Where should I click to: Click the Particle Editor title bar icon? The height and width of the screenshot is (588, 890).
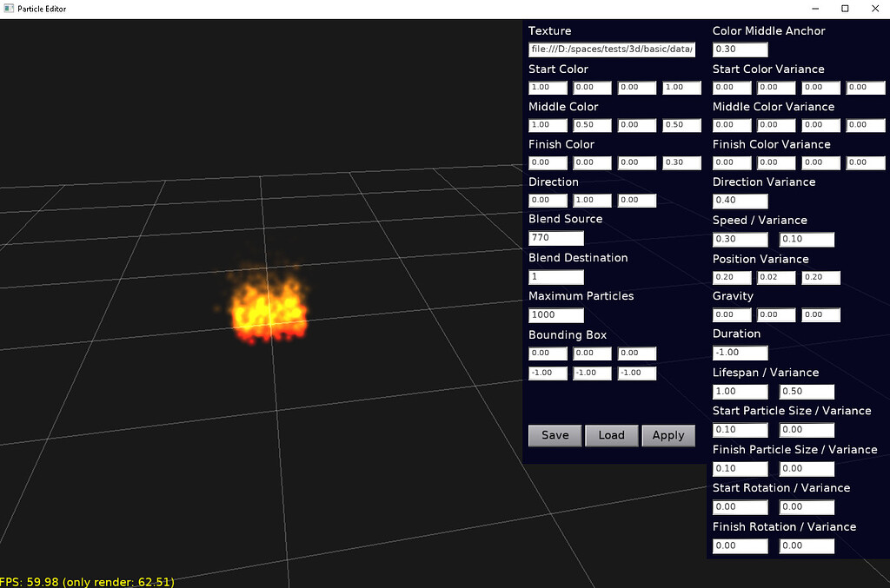(9, 9)
